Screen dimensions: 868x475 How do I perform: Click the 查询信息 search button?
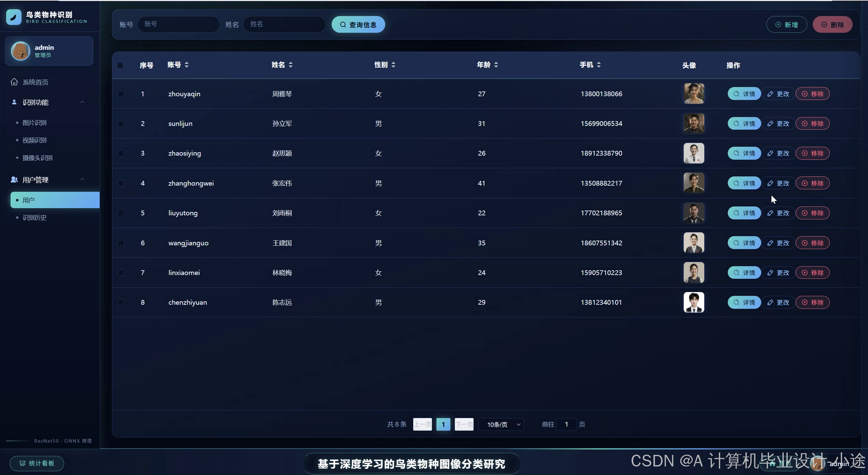click(358, 25)
